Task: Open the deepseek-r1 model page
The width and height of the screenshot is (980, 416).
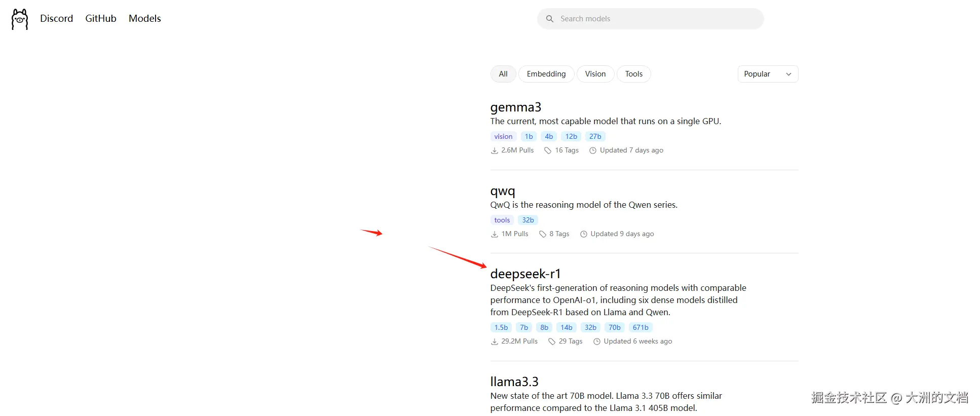Action: [x=525, y=274]
